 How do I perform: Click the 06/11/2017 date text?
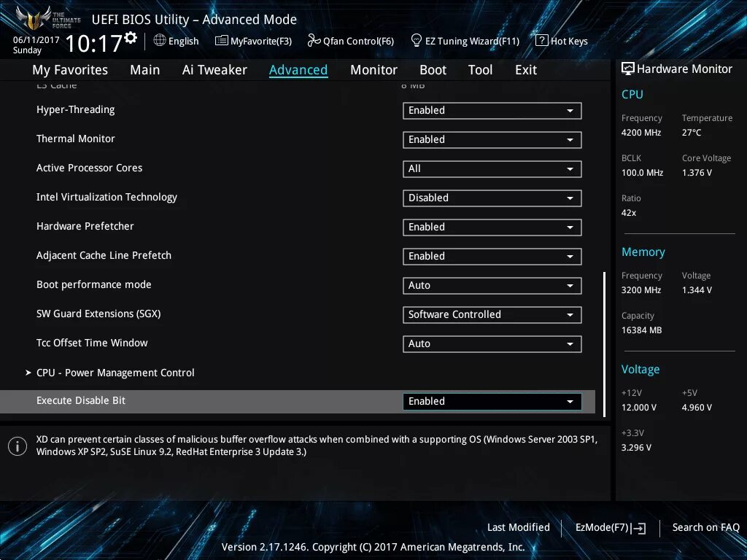36,40
